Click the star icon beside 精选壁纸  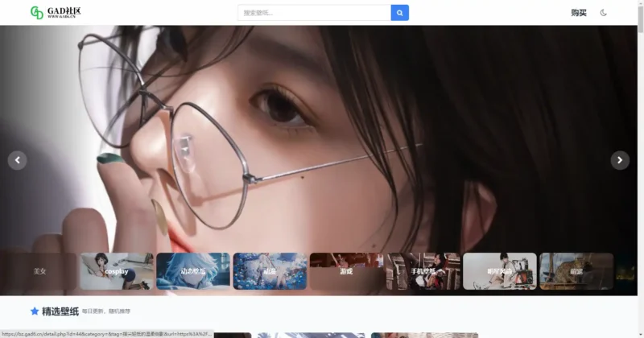[35, 311]
